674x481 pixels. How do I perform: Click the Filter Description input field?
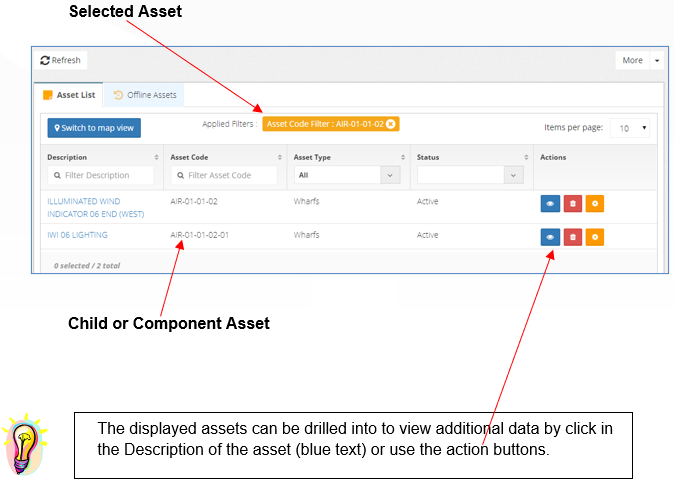(101, 175)
